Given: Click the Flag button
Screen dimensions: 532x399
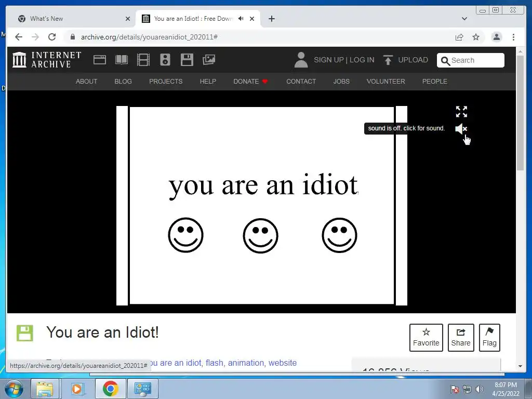Looking at the screenshot, I should (489, 338).
